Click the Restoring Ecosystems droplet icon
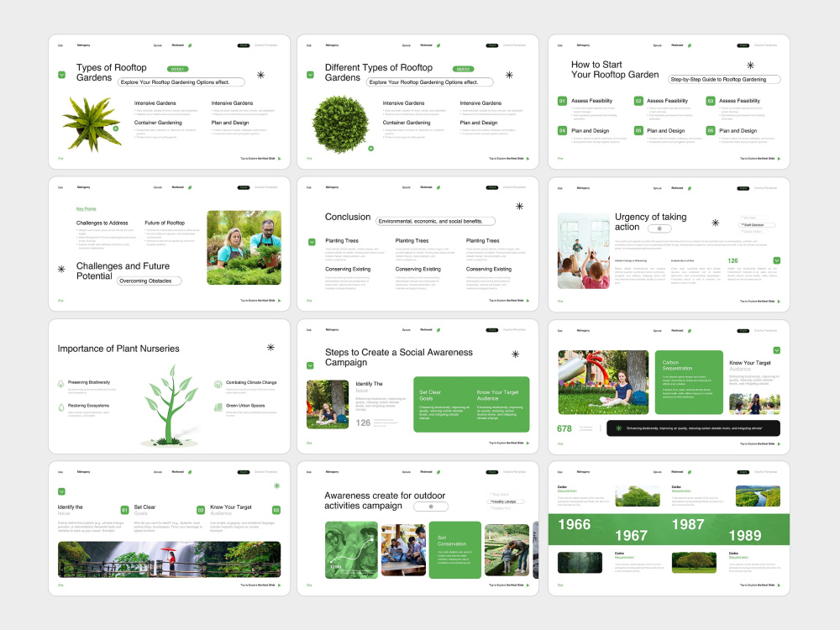The image size is (840, 630). [61, 407]
